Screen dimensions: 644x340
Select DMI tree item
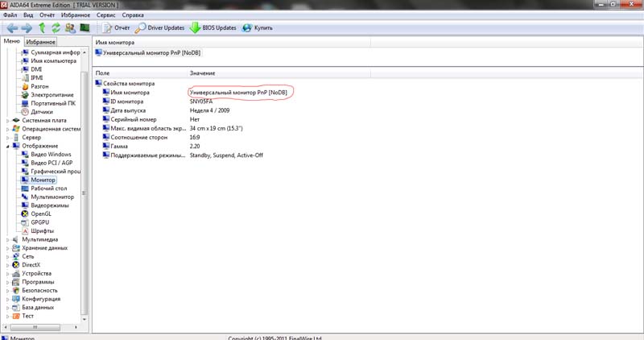click(x=31, y=69)
